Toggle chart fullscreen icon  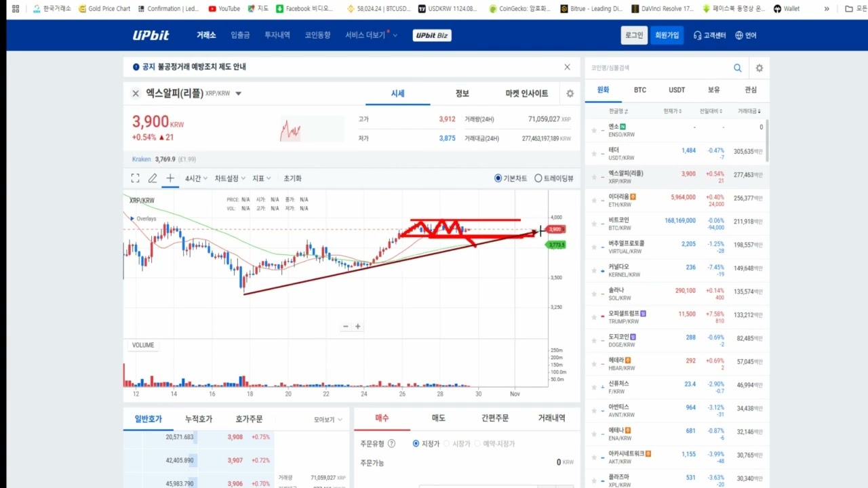[135, 178]
